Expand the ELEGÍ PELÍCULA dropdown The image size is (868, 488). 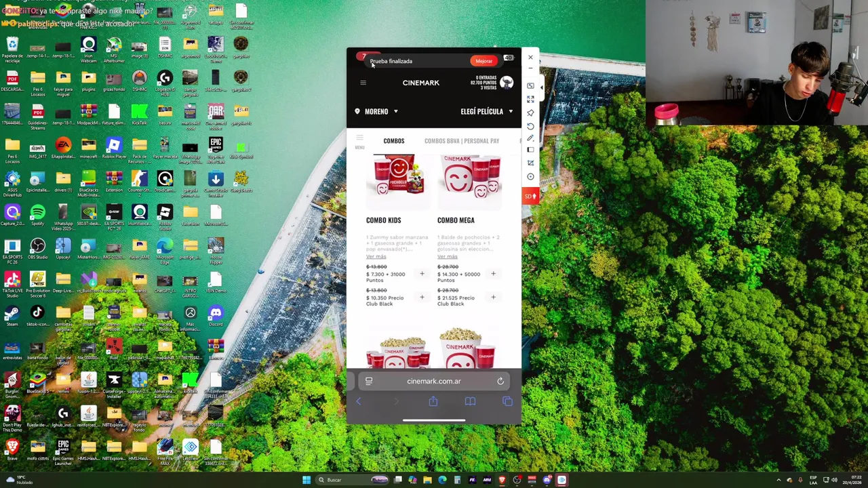487,111
